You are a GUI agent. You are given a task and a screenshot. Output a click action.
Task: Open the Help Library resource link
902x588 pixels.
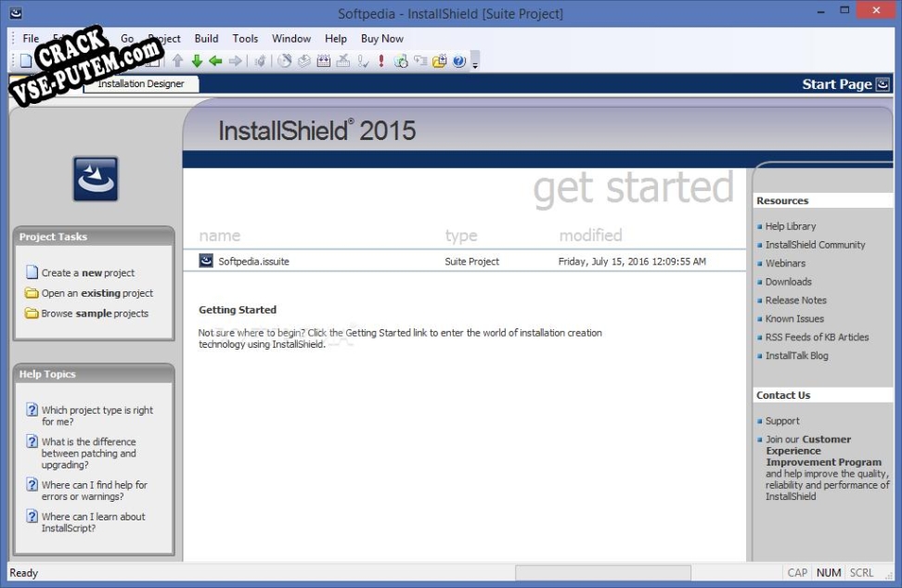pos(790,226)
